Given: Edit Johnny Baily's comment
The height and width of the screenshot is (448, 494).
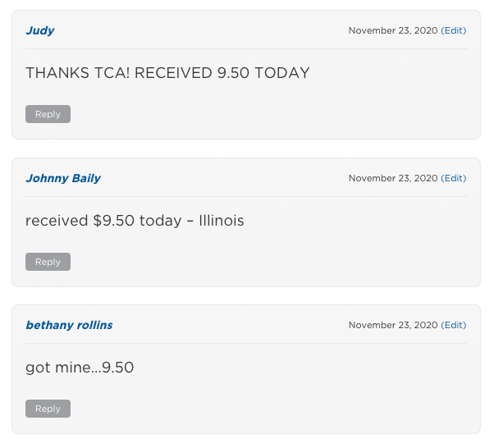Looking at the screenshot, I should click(x=453, y=178).
